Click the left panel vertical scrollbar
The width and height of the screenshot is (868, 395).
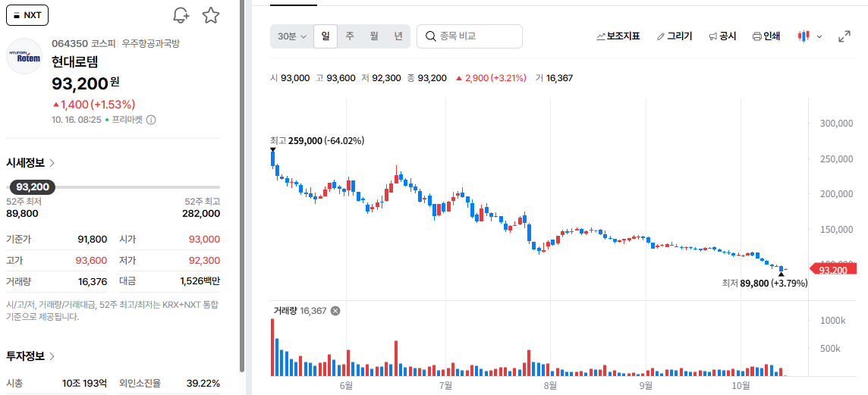coord(242,185)
